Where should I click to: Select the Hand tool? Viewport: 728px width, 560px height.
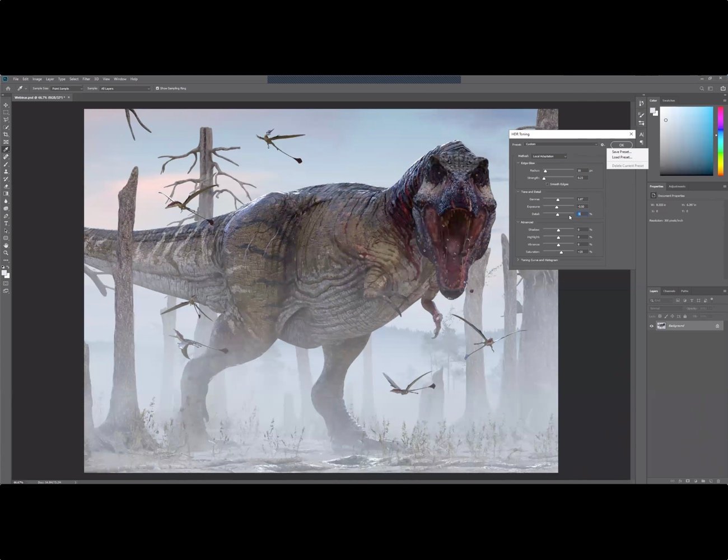point(6,245)
